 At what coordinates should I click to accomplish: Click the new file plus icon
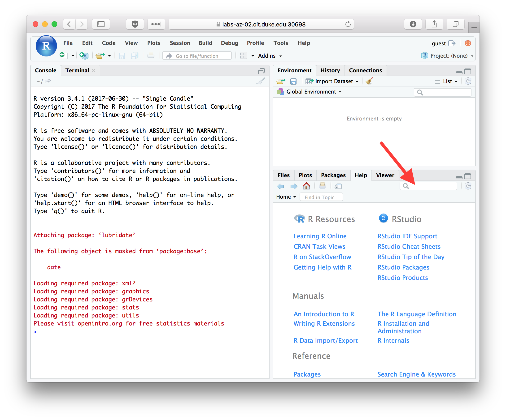point(62,55)
